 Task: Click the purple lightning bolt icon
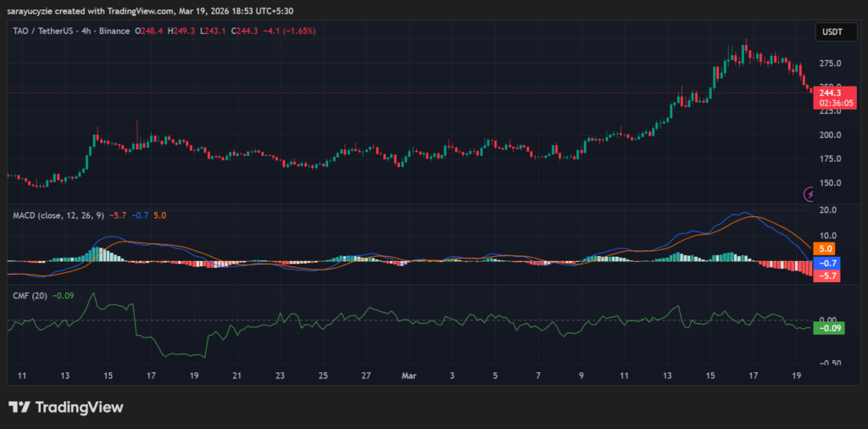[810, 194]
